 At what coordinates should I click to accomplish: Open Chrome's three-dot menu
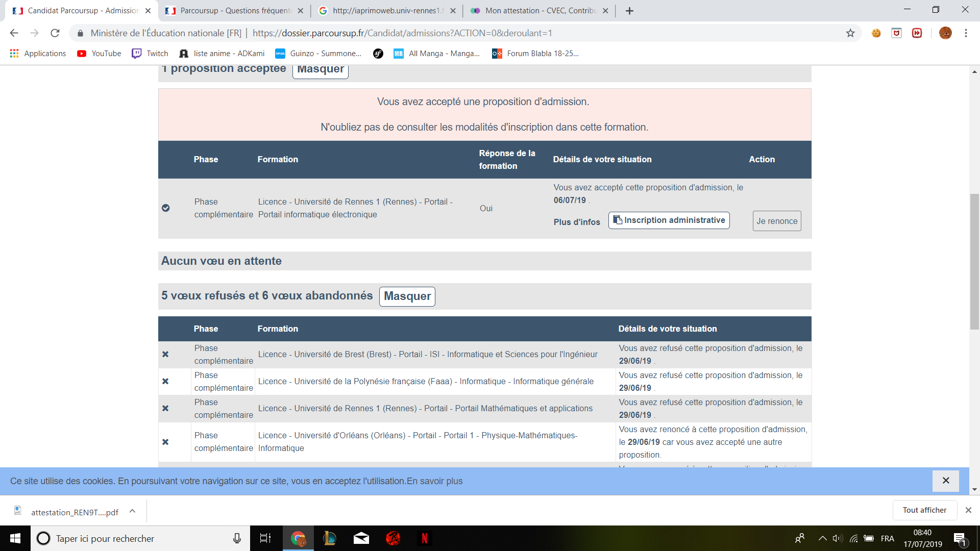point(966,33)
